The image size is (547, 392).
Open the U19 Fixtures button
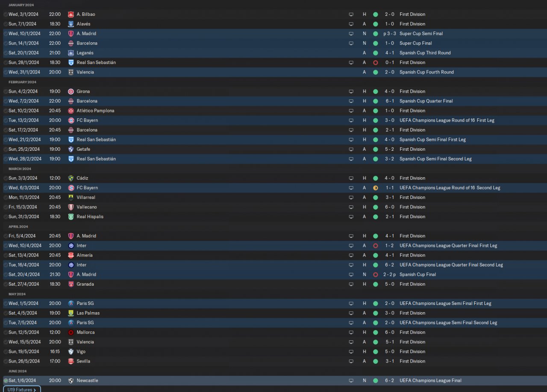point(22,389)
